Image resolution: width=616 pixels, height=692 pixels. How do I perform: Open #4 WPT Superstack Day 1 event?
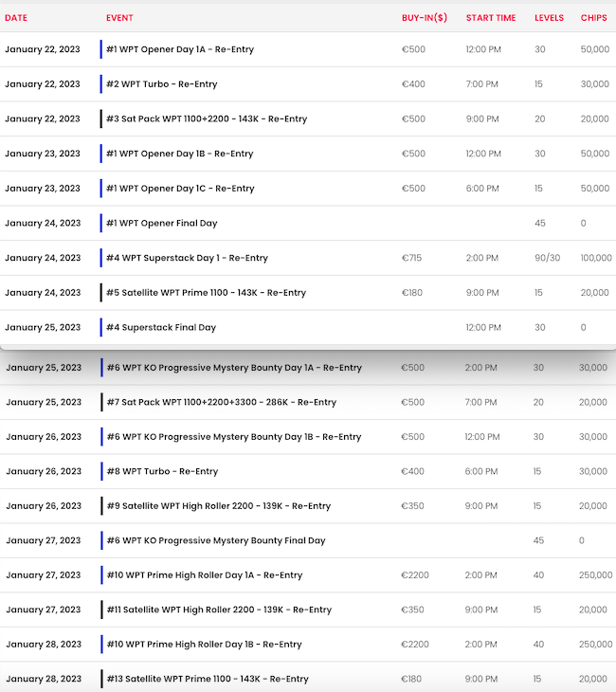(188, 258)
